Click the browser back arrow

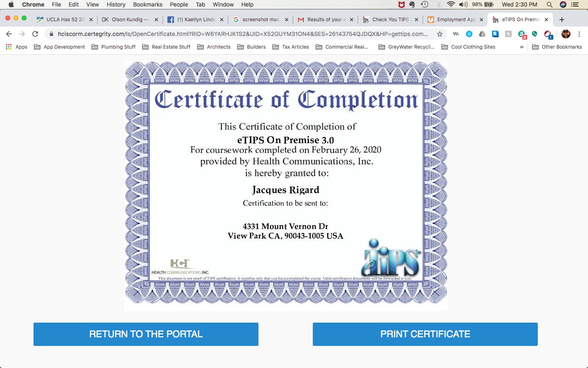pyautogui.click(x=9, y=34)
